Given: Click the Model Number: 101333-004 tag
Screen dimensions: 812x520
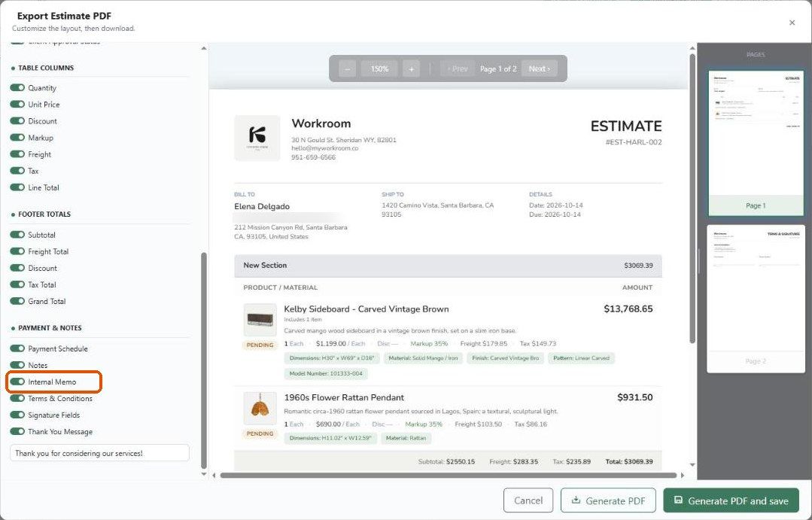Looking at the screenshot, I should coord(327,373).
